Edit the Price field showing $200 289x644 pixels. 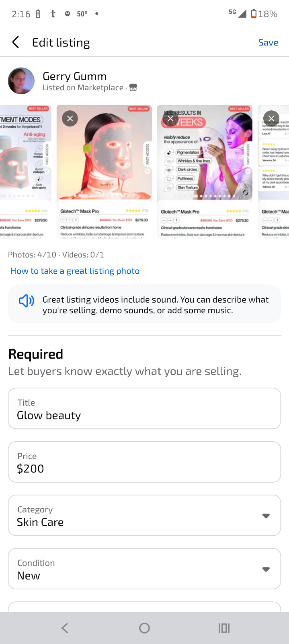point(144,462)
